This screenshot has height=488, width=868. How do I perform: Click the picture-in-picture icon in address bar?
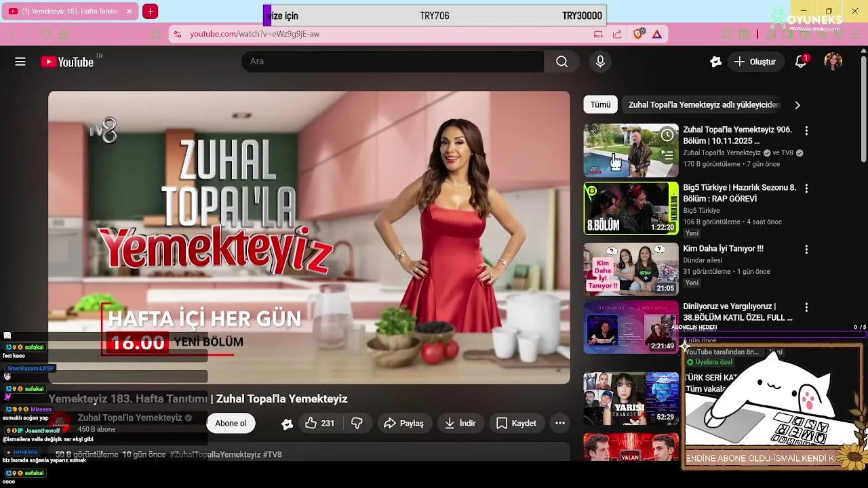tap(598, 34)
